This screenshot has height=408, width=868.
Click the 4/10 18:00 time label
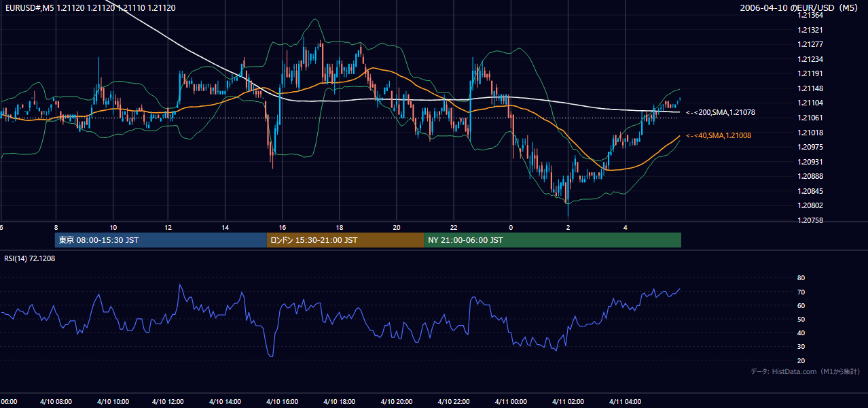click(340, 402)
